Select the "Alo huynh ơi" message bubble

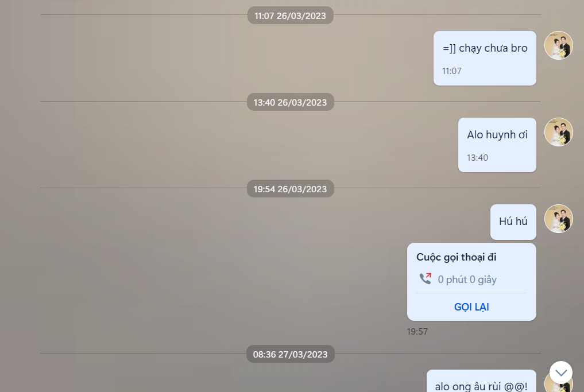[497, 145]
